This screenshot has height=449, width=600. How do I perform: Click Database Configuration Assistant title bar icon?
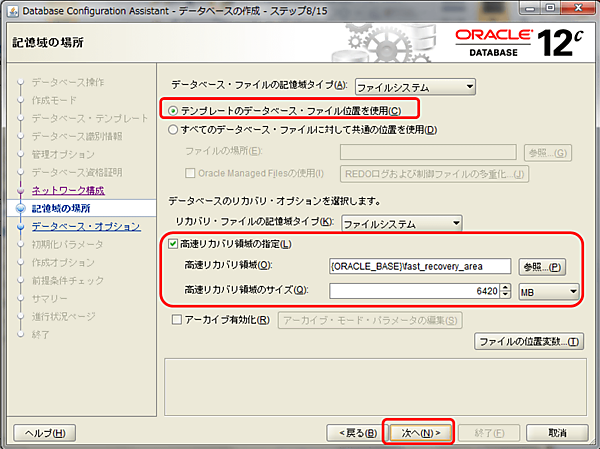click(x=13, y=11)
